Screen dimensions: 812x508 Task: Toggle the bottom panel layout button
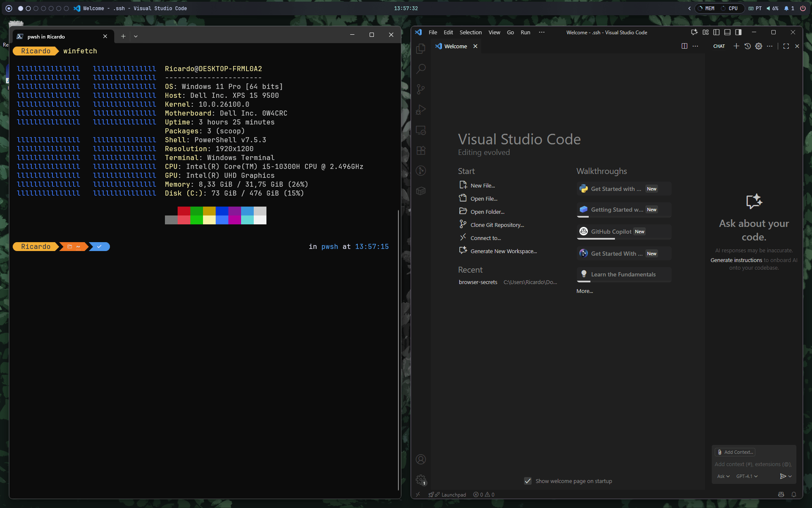pos(727,32)
